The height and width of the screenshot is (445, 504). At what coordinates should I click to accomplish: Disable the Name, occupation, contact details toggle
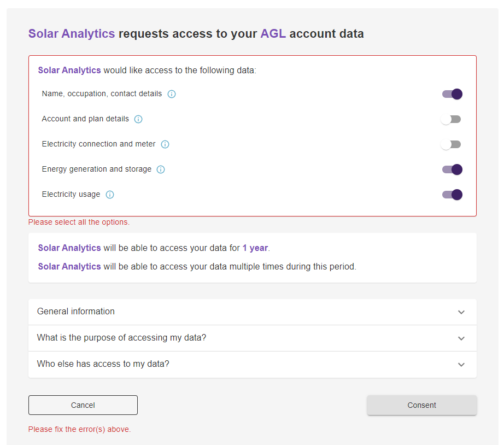click(x=452, y=94)
